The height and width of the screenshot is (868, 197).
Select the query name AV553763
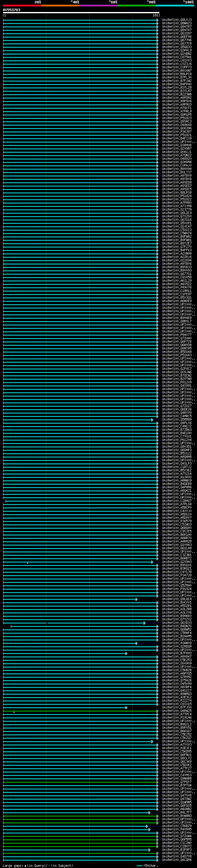click(11, 10)
